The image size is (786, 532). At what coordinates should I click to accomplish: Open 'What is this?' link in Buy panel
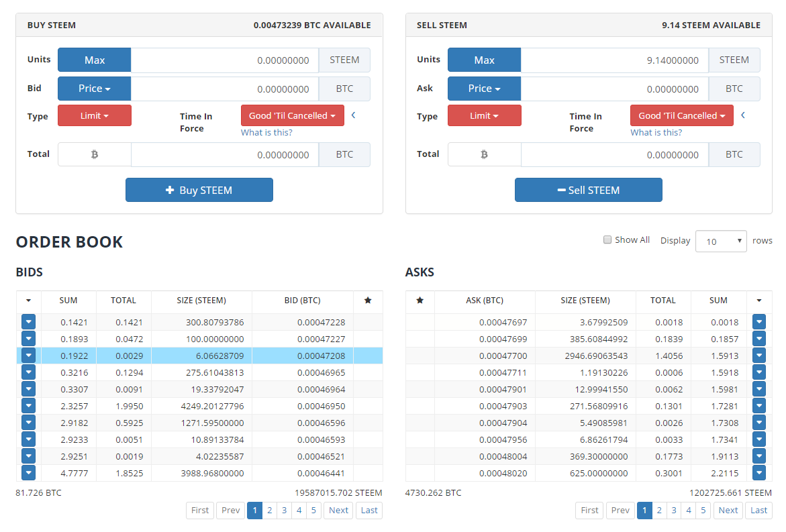click(266, 132)
